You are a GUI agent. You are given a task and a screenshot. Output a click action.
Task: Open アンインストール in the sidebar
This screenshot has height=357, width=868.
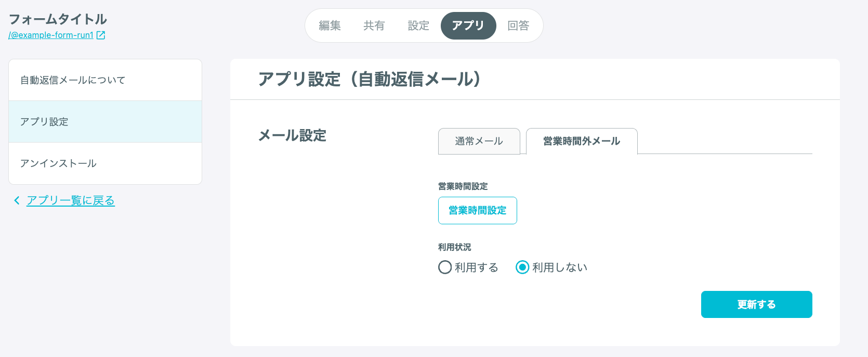105,163
